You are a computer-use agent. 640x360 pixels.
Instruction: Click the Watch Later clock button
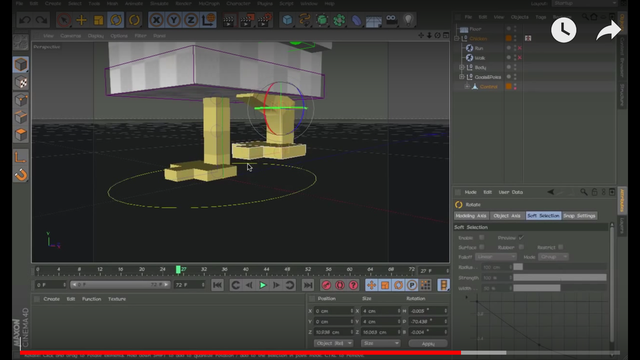click(x=564, y=30)
